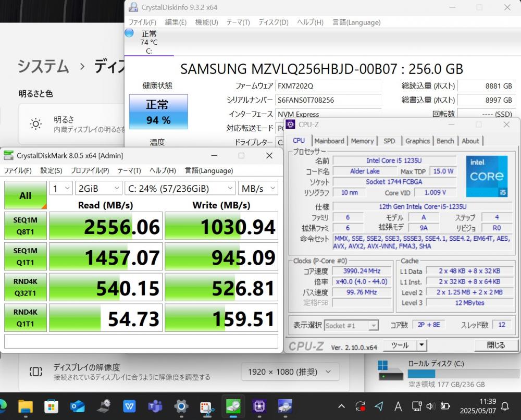Viewport: 521px width, 420px height.
Task: Open the C: 24% drive selection dropdown
Action: click(x=180, y=189)
